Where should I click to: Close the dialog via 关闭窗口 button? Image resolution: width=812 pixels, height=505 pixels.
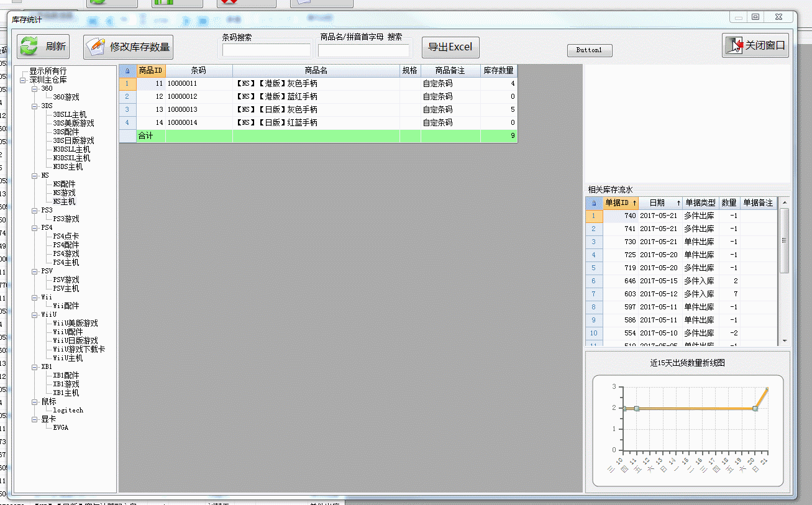point(755,45)
